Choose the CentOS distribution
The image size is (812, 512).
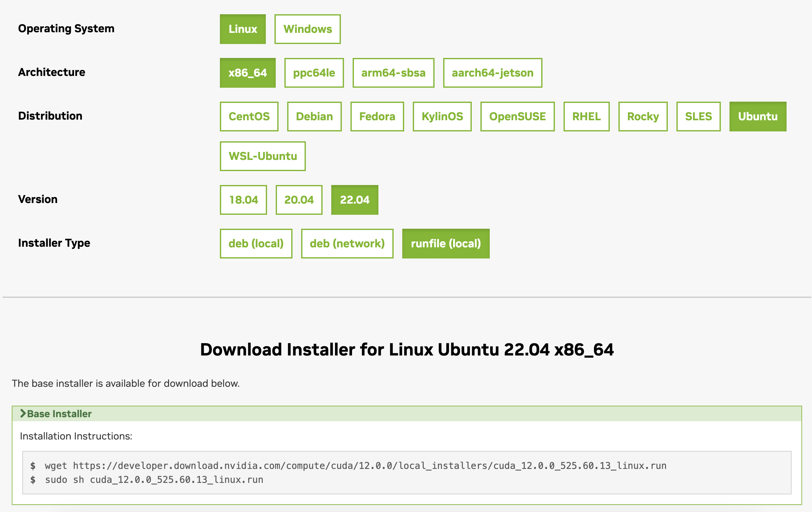249,116
